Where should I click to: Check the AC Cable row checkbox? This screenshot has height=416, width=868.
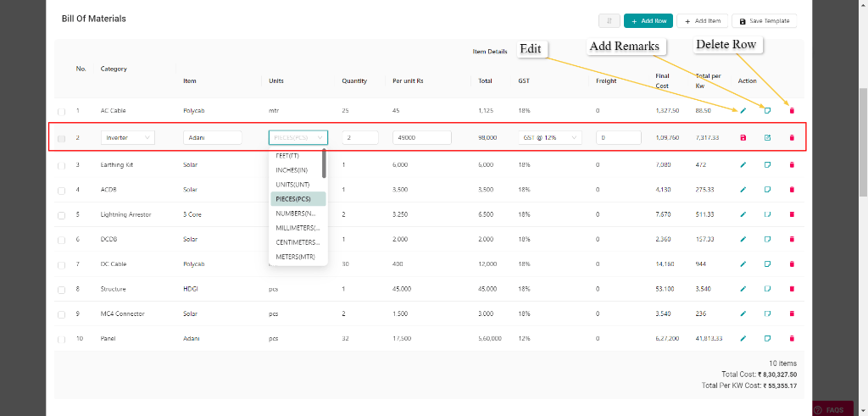point(61,111)
